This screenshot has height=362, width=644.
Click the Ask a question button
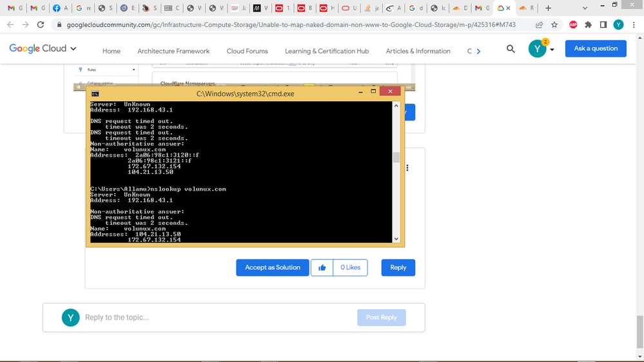[x=596, y=48]
